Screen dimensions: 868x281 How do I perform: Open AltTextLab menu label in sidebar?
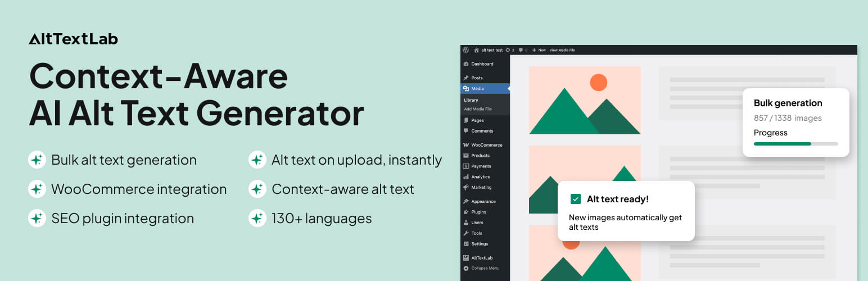pos(482,258)
